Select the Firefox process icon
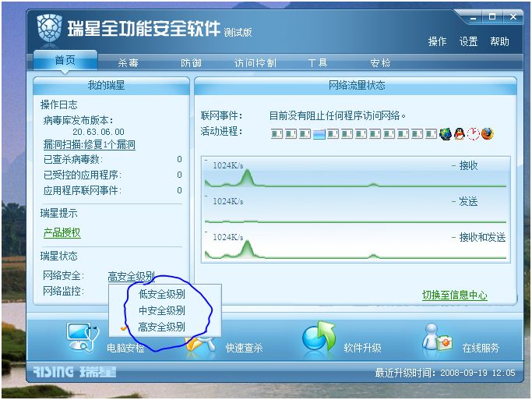The width and height of the screenshot is (532, 400). click(x=488, y=134)
